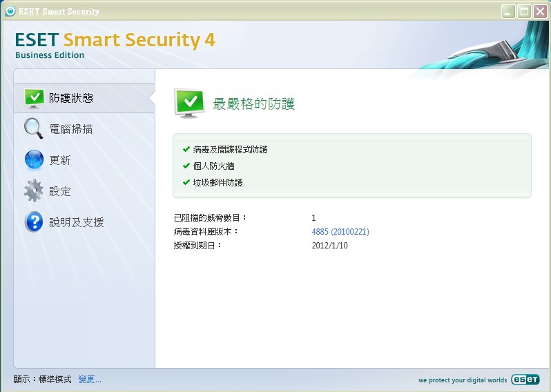This screenshot has height=392, width=551.
Task: Click the ESET title bar app icon
Action: [x=10, y=11]
